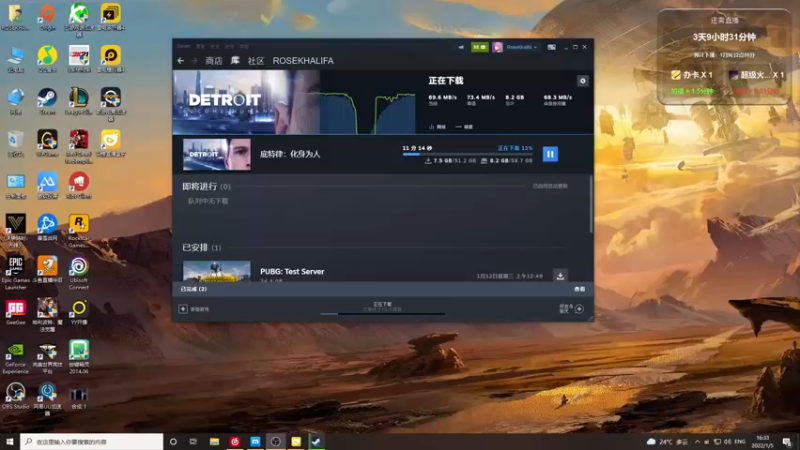Click the auto-update enabled label
This screenshot has width=800, height=450.
[x=550, y=186]
